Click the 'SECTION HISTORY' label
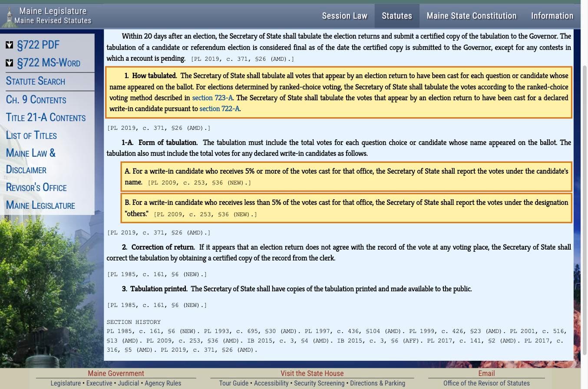This screenshot has width=588, height=389. pos(134,322)
